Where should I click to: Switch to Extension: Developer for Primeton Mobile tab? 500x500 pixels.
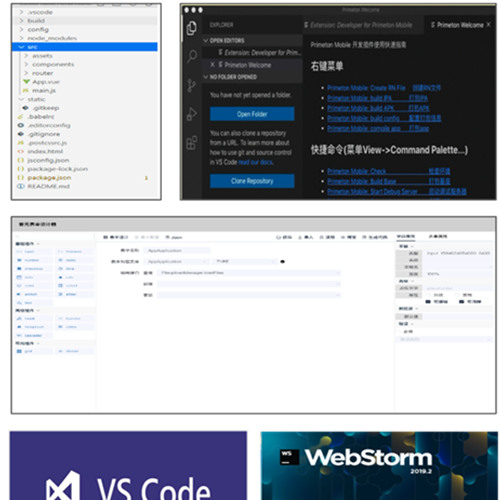pyautogui.click(x=358, y=25)
